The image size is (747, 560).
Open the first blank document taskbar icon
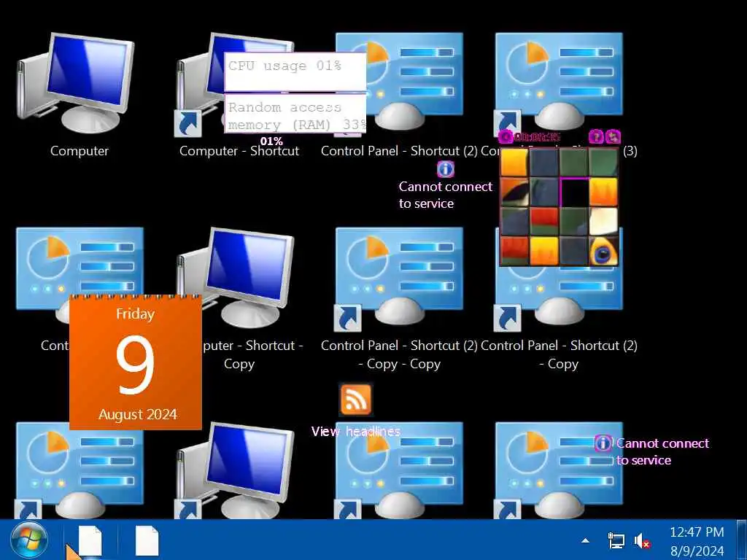90,541
